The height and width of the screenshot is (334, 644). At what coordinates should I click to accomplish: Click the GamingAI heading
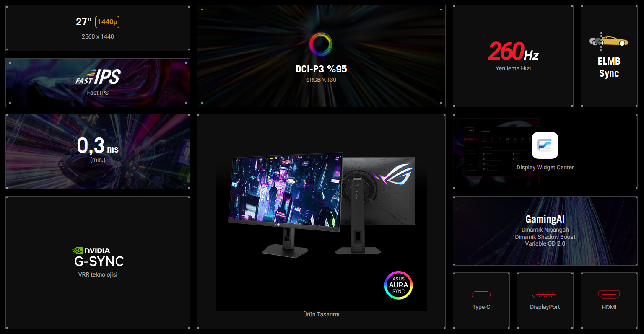tap(545, 219)
